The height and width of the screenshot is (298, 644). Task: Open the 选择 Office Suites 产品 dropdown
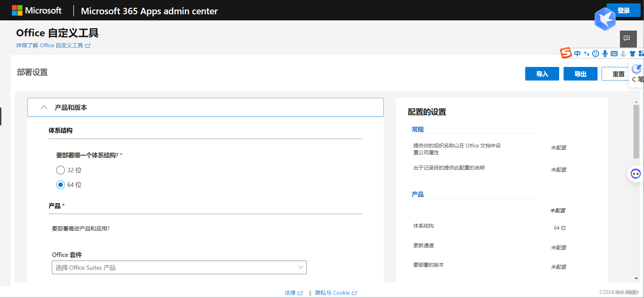coord(179,267)
